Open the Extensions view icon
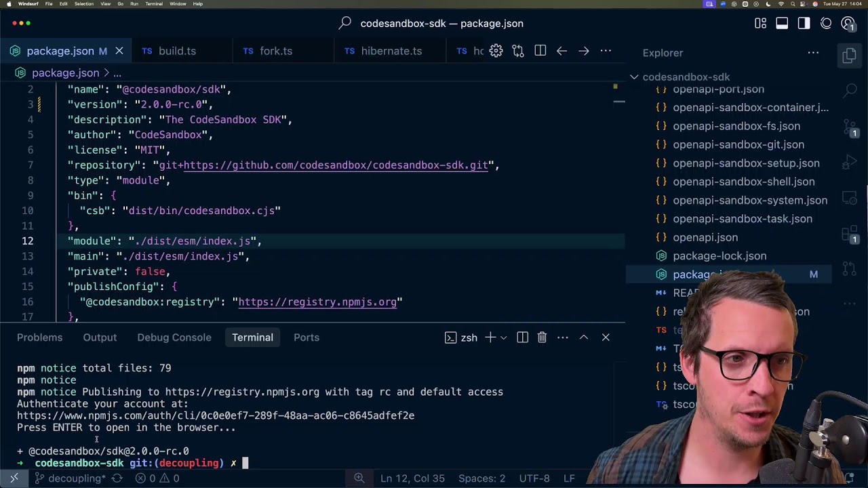Image resolution: width=868 pixels, height=488 pixels. 850,234
